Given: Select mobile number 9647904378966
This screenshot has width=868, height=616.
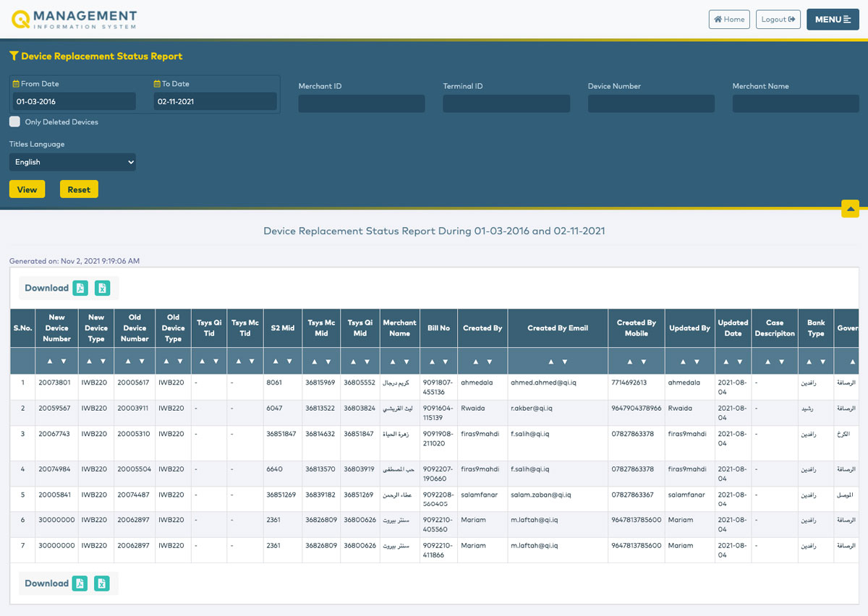Looking at the screenshot, I should point(637,408).
